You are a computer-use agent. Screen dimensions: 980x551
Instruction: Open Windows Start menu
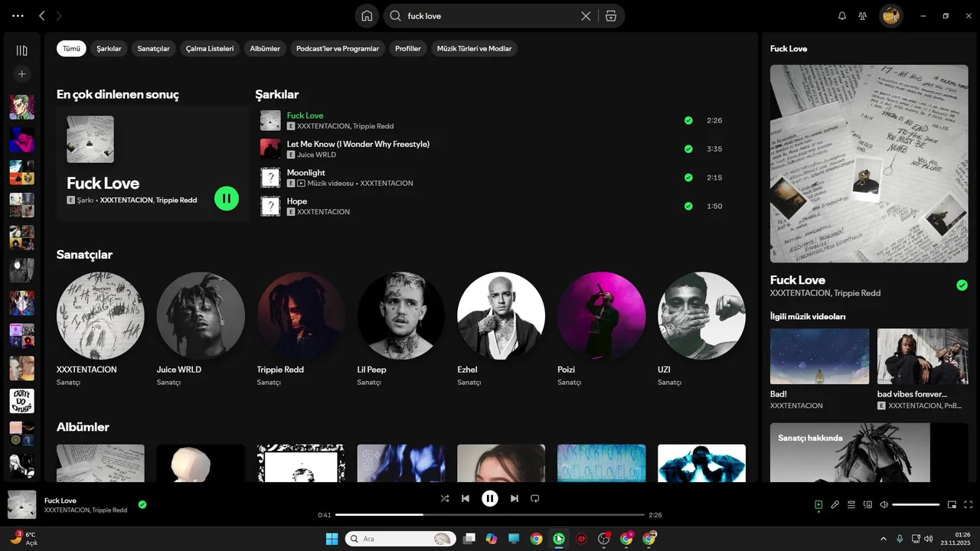pos(332,539)
